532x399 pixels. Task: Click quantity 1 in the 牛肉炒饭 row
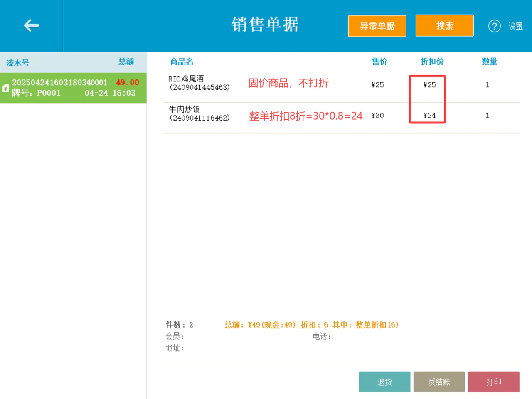click(488, 116)
